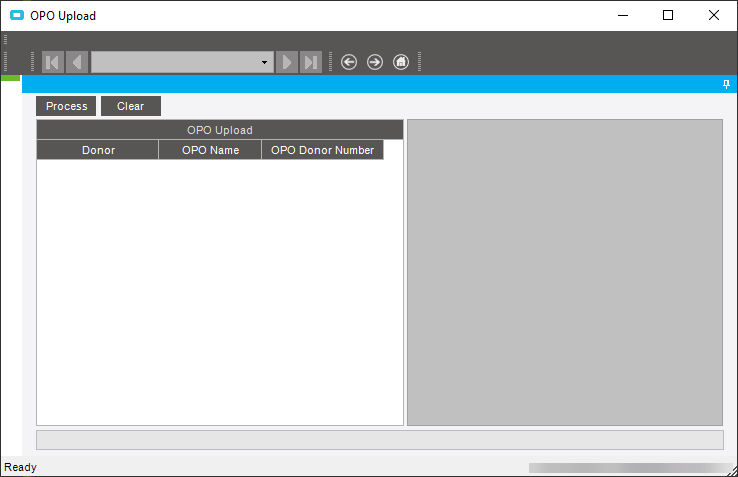Image resolution: width=738 pixels, height=477 pixels.
Task: Select the OPO Name column header
Action: point(210,150)
